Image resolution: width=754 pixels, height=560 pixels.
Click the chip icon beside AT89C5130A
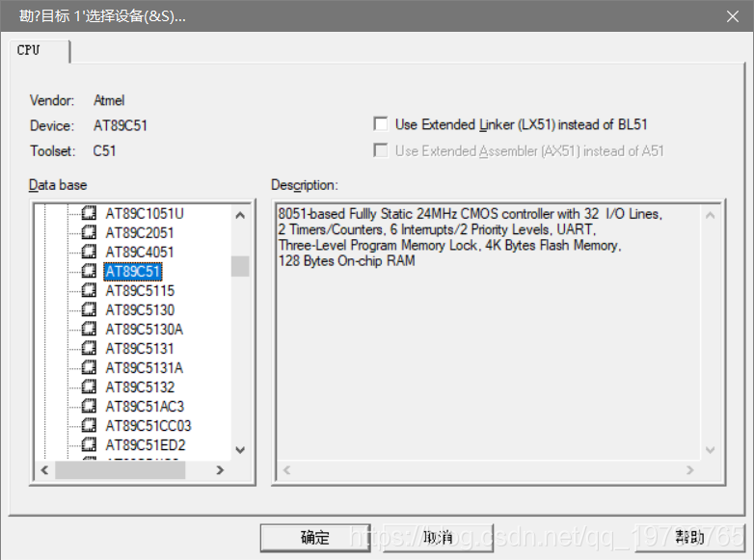89,329
